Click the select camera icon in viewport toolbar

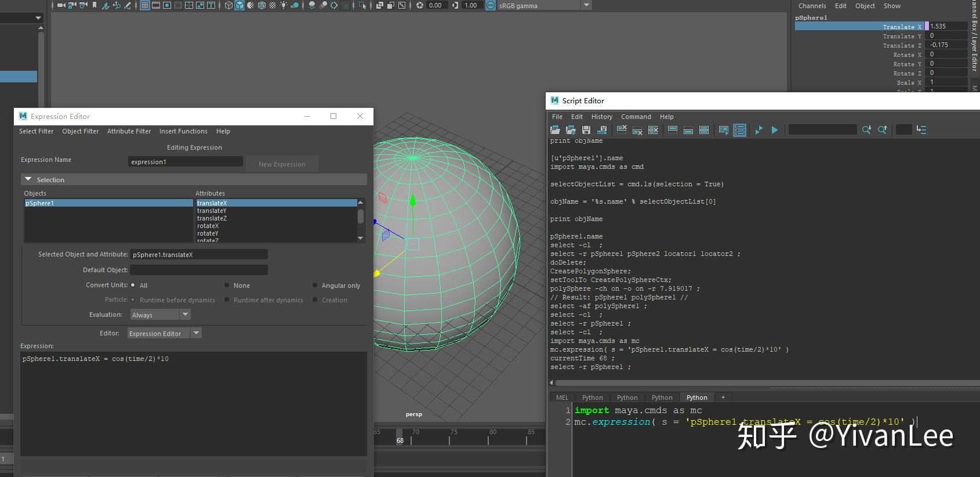click(x=61, y=5)
